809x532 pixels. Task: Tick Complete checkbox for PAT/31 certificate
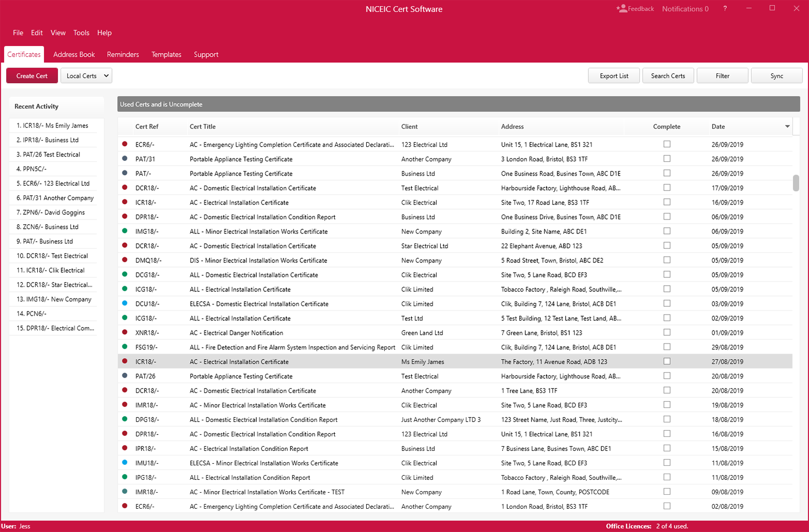coord(667,159)
